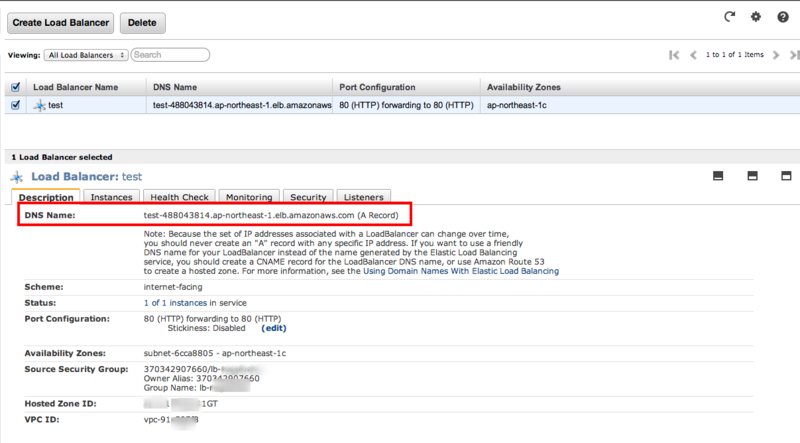Open the Security tab

tap(308, 197)
